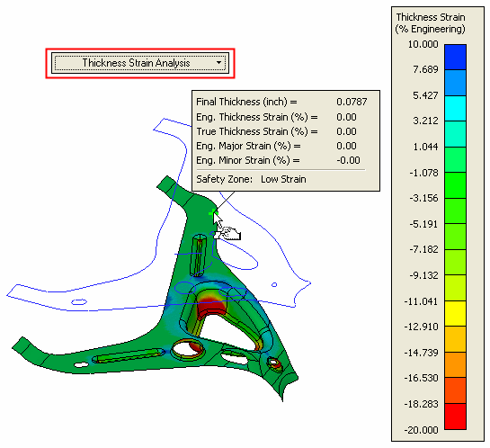This screenshot has height=448, width=490.
Task: Open the Thickness Strain Analysis dropdown
Action: 140,63
